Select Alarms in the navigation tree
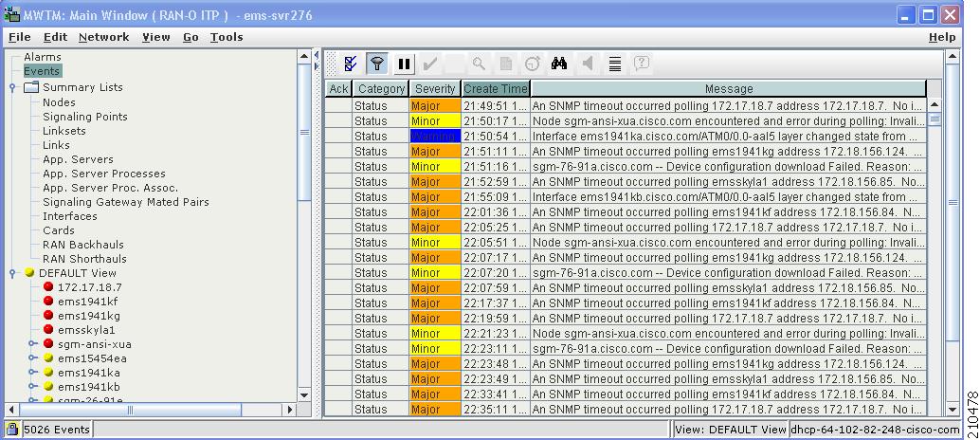 (43, 57)
